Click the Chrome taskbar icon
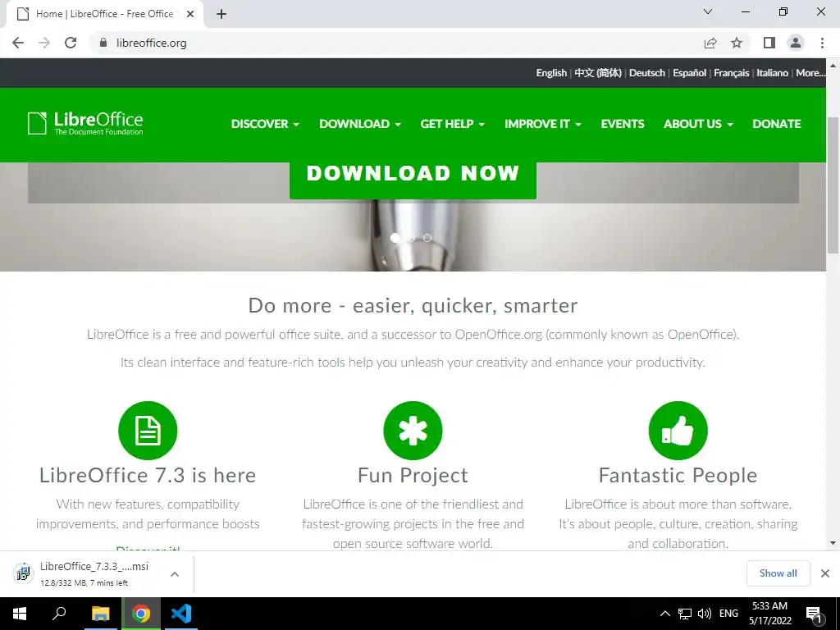Viewport: 840px width, 630px height. [x=141, y=614]
